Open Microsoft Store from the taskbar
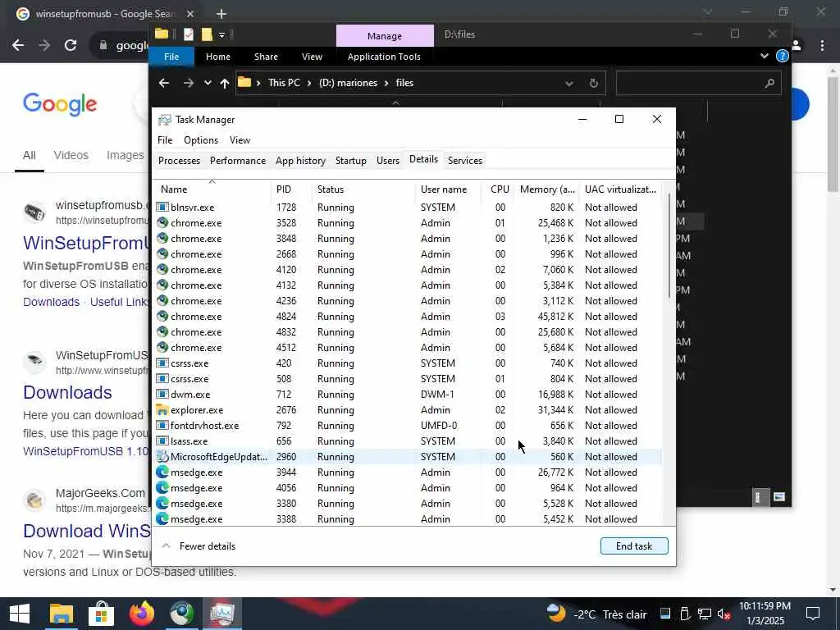Screen dimensions: 840x630 coord(101,614)
